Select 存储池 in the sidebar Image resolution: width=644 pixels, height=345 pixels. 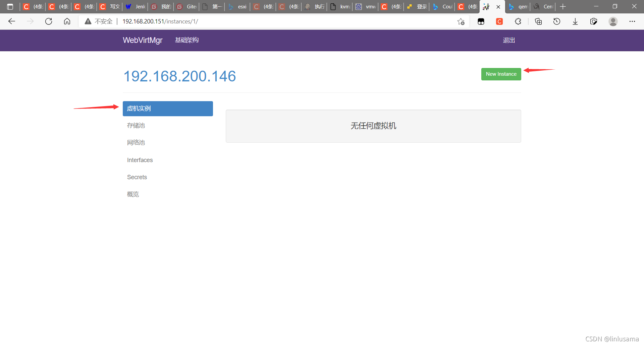(168, 126)
